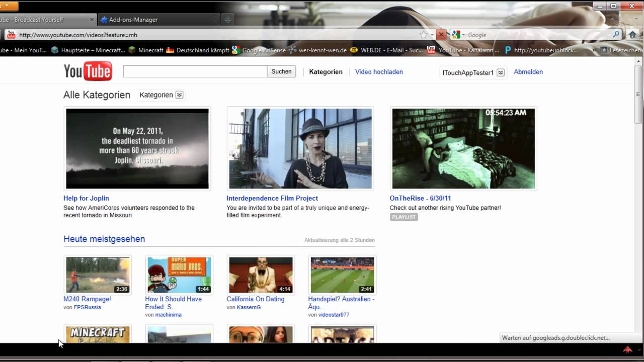This screenshot has width=644, height=362.
Task: Open Google search engine selector dropdown
Action: (x=457, y=35)
